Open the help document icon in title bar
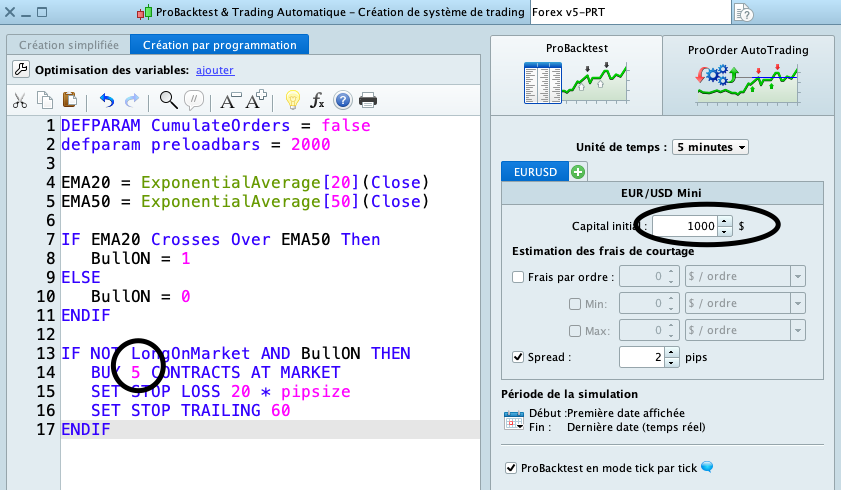Image resolution: width=841 pixels, height=490 pixels. click(743, 12)
